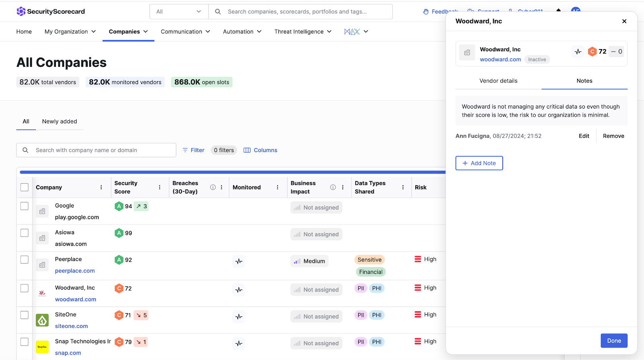Click the Woodward company logo in table
Screen dimensions: 644x360
click(42, 293)
